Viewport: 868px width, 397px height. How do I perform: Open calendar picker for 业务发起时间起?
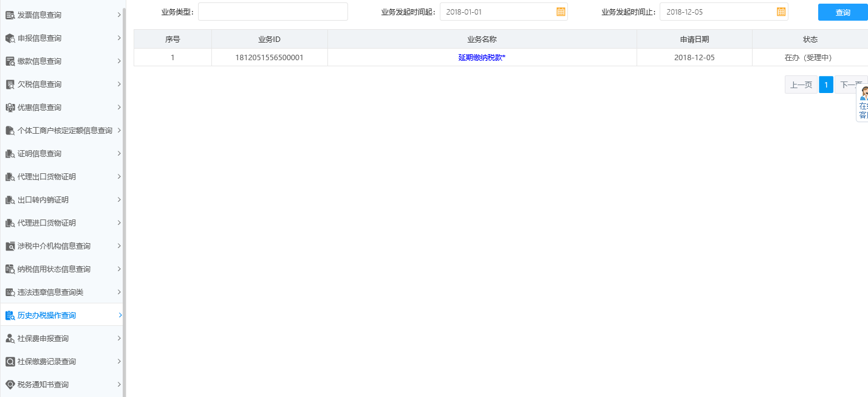(x=561, y=12)
